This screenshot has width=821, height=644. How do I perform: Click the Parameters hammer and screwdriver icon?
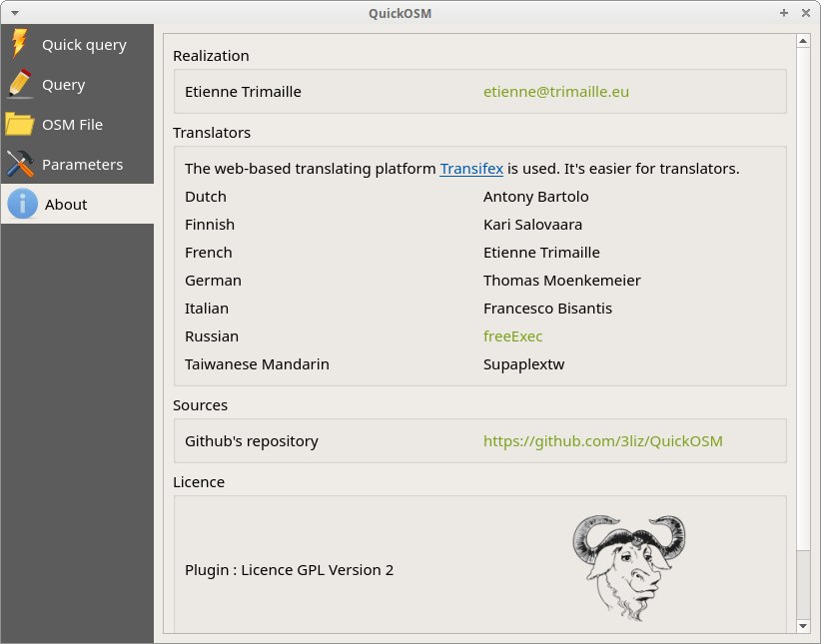(20, 164)
